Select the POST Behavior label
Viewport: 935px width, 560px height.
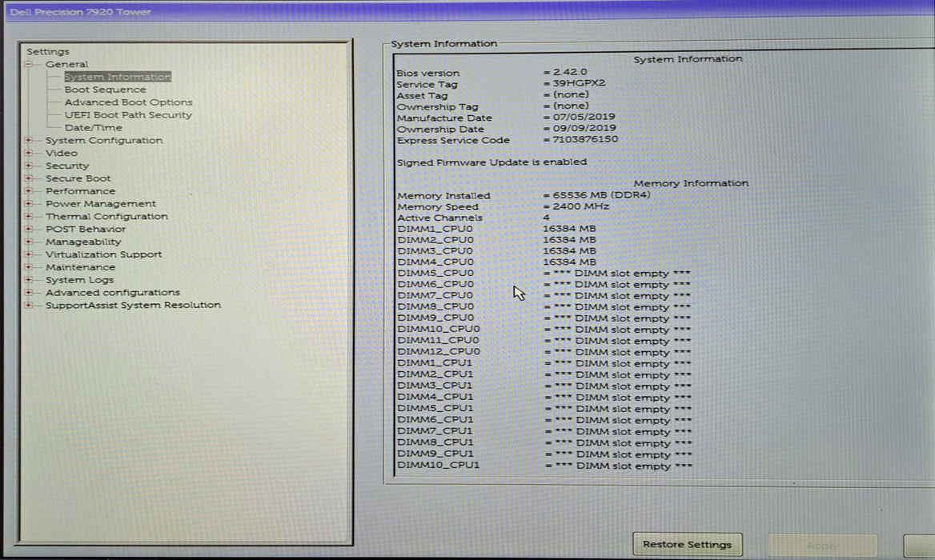point(86,229)
